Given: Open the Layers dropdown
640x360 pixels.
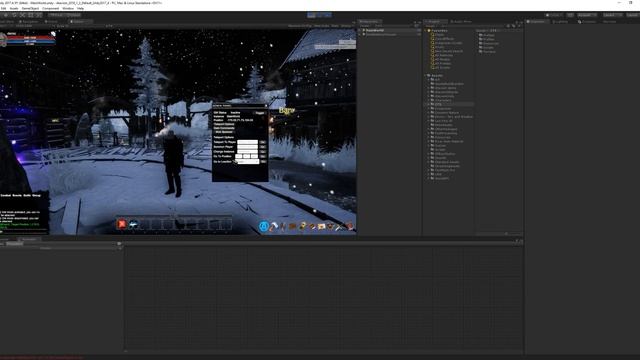Looking at the screenshot, I should point(612,15).
